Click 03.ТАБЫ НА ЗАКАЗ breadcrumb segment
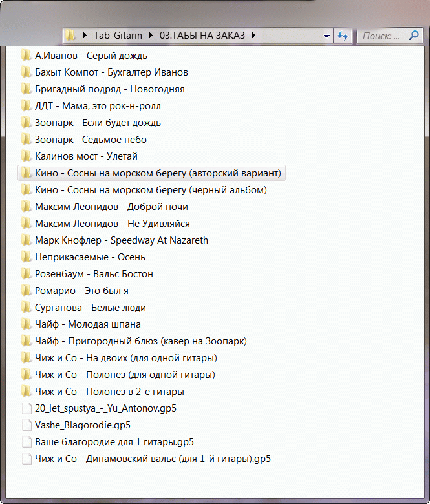Viewport: 430px width, 504px height. [x=202, y=36]
